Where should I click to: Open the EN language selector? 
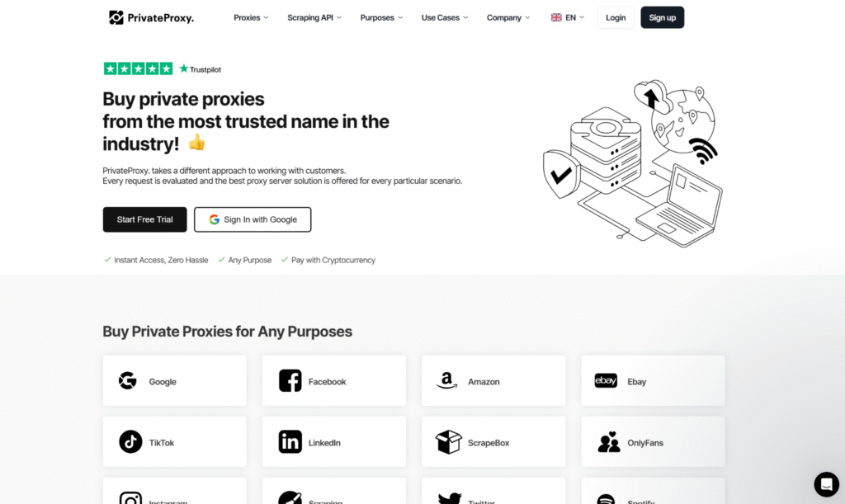point(568,17)
